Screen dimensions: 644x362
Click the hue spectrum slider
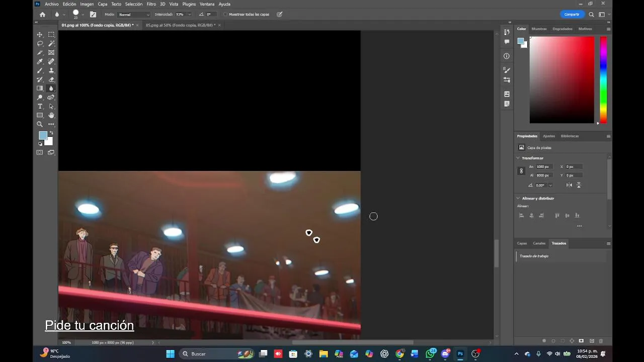[603, 79]
